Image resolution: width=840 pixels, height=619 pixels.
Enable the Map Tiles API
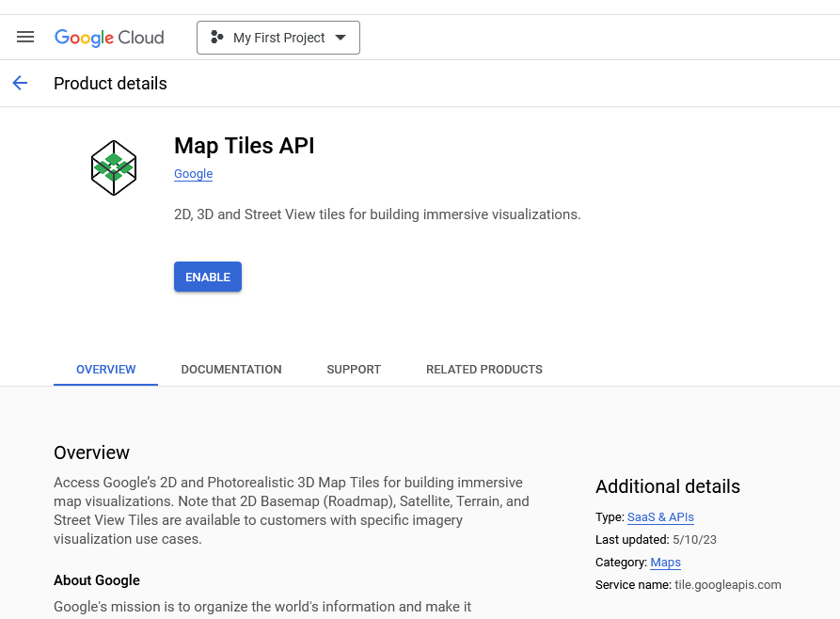[208, 277]
